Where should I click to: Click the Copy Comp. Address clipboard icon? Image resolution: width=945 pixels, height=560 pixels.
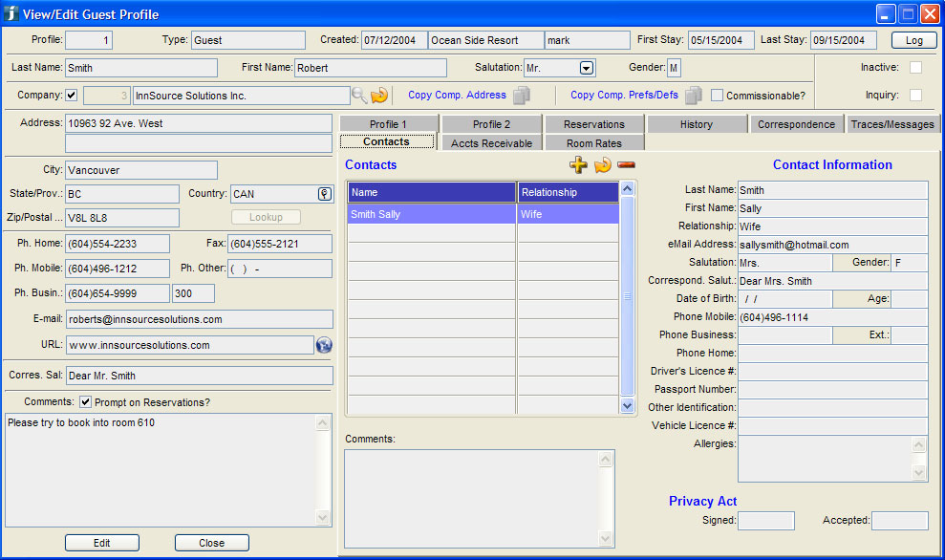[x=522, y=96]
